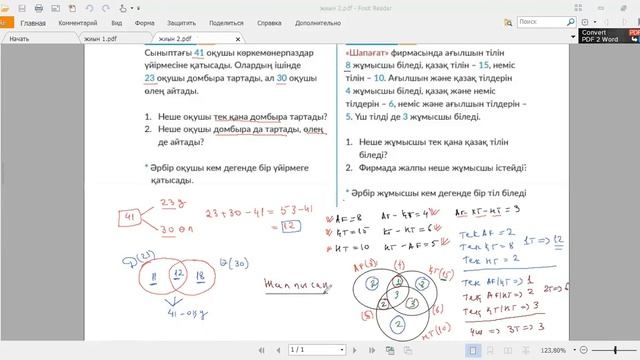The width and height of the screenshot is (640, 360).
Task: Click the Print icon in quick toolbar
Action: [39, 8]
